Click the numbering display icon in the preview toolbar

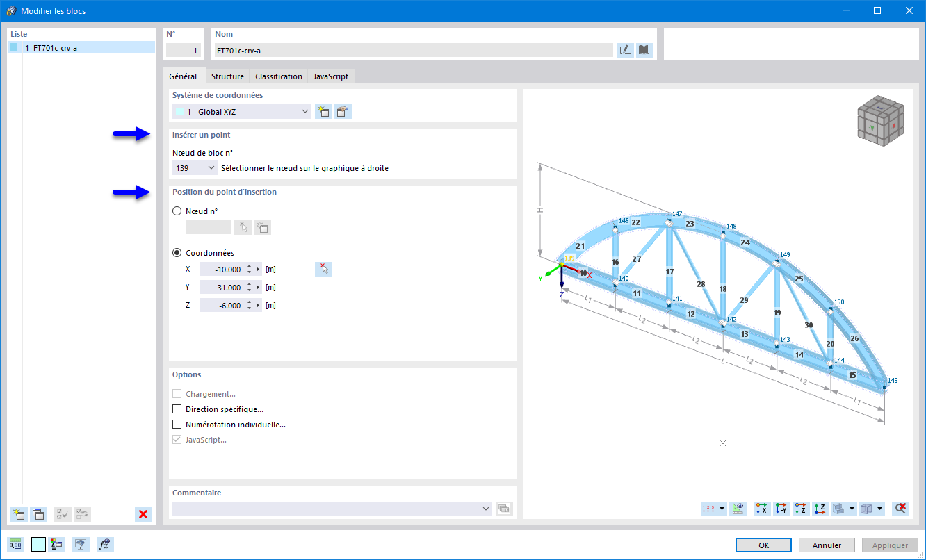tap(708, 509)
